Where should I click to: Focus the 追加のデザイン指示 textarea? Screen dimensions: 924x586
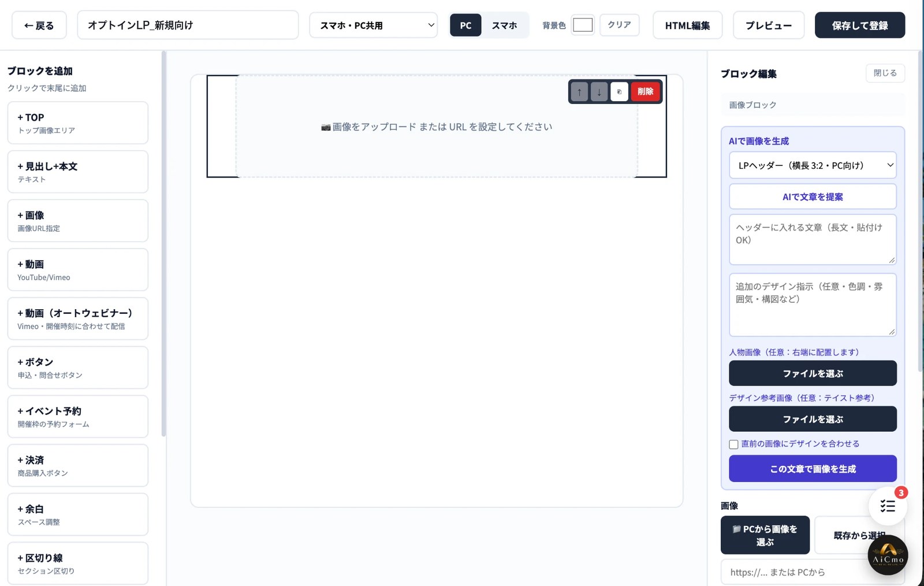point(813,305)
